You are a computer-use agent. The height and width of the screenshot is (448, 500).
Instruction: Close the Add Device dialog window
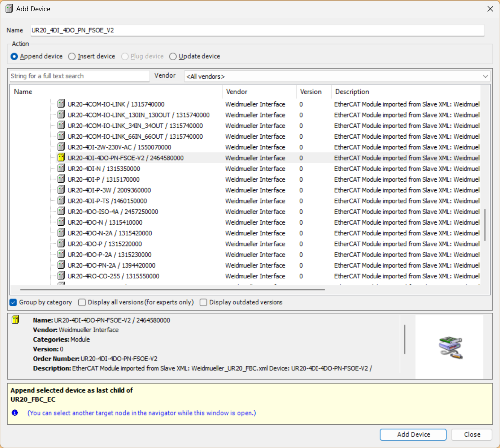(490, 9)
